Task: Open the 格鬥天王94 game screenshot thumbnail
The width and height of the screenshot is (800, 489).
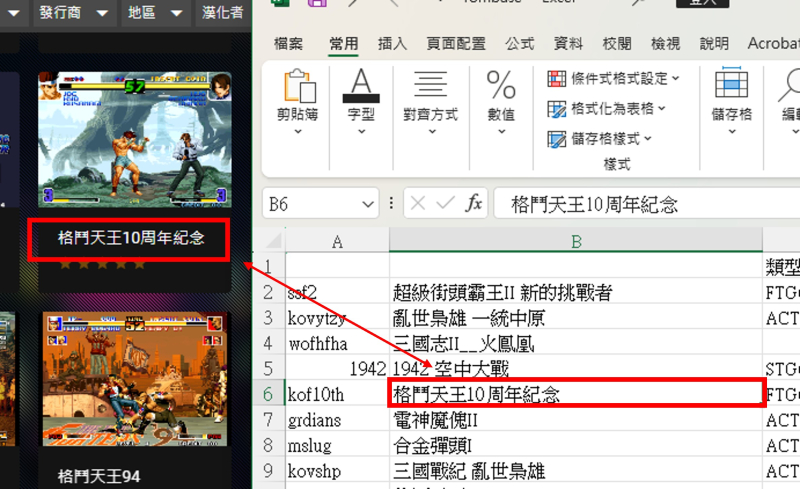Action: (135, 379)
